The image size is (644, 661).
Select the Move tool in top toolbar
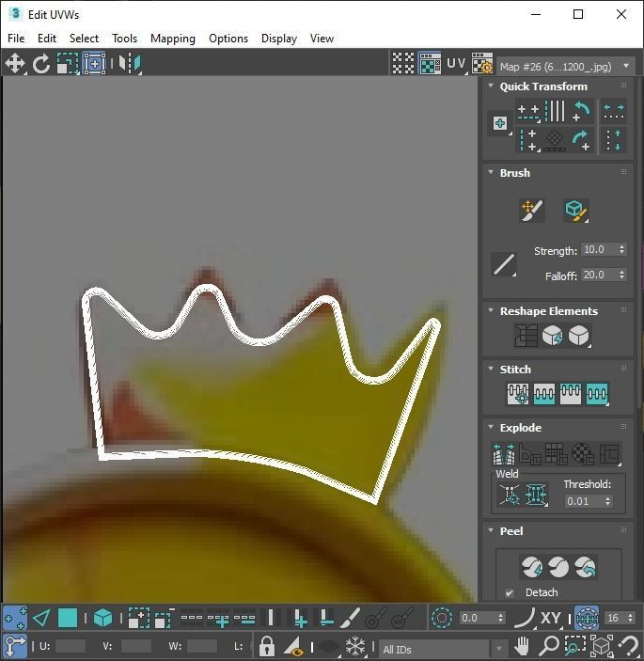pyautogui.click(x=15, y=64)
